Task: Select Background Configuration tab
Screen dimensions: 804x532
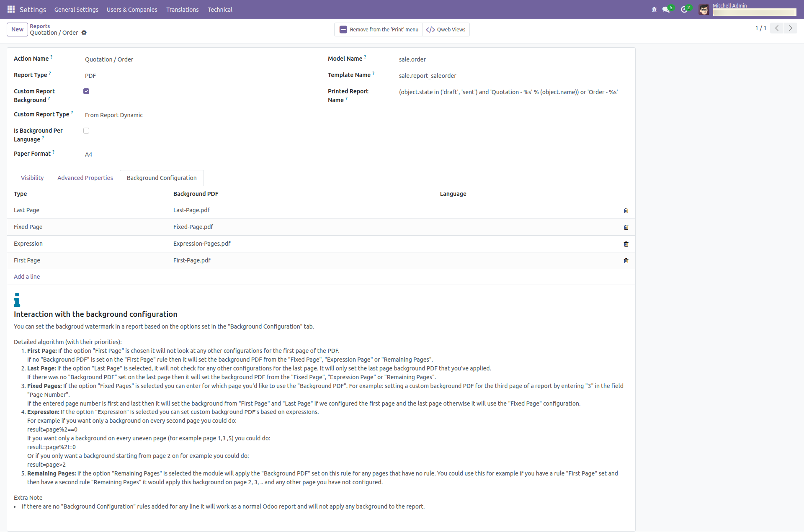Action: click(162, 178)
